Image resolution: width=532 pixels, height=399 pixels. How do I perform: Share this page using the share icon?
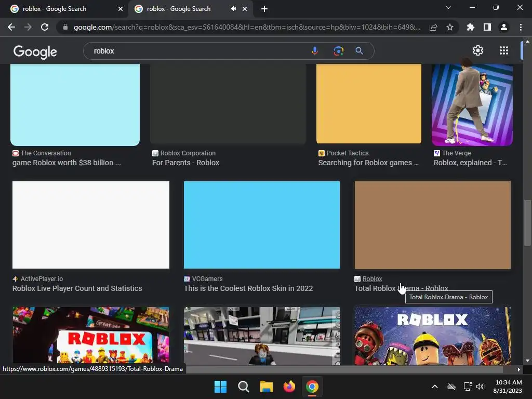coord(433,27)
